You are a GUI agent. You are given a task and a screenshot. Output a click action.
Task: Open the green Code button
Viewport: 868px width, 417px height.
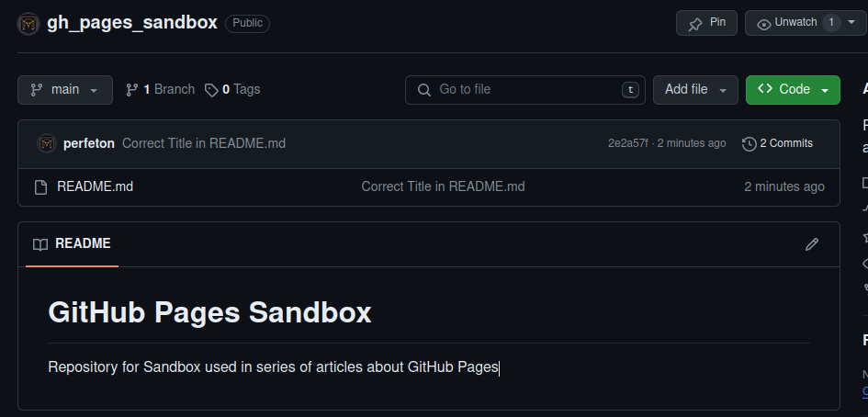(793, 90)
